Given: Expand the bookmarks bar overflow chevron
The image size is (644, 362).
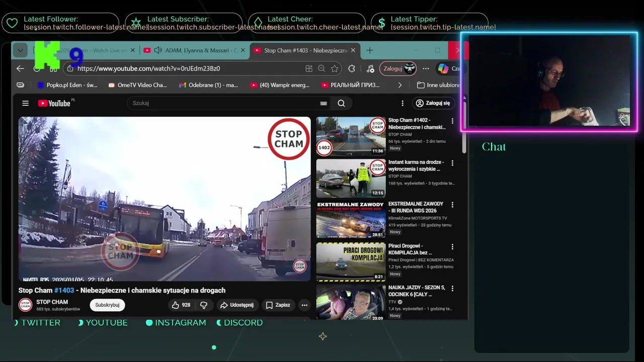Looking at the screenshot, I should (400, 85).
